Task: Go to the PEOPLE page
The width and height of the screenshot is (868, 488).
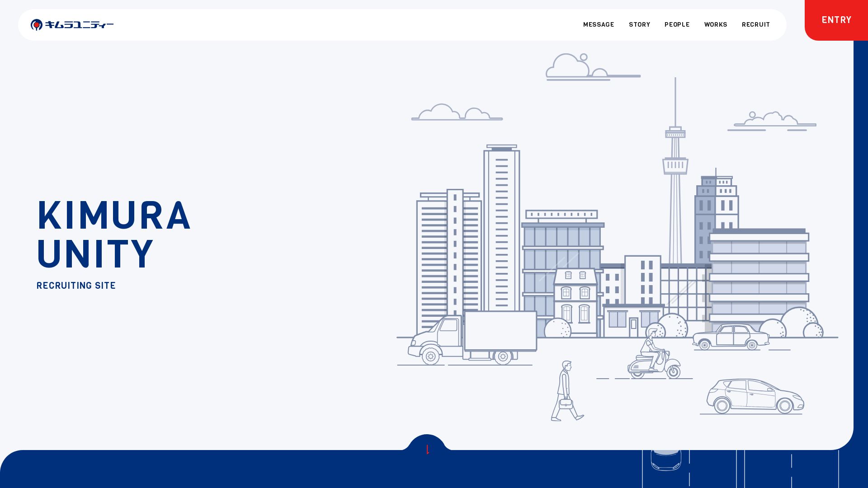Action: [x=677, y=25]
